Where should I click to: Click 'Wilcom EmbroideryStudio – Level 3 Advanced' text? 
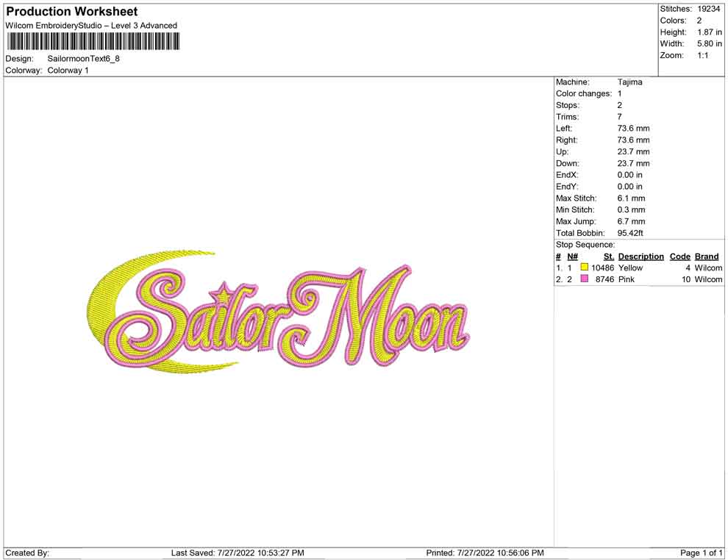[91, 26]
